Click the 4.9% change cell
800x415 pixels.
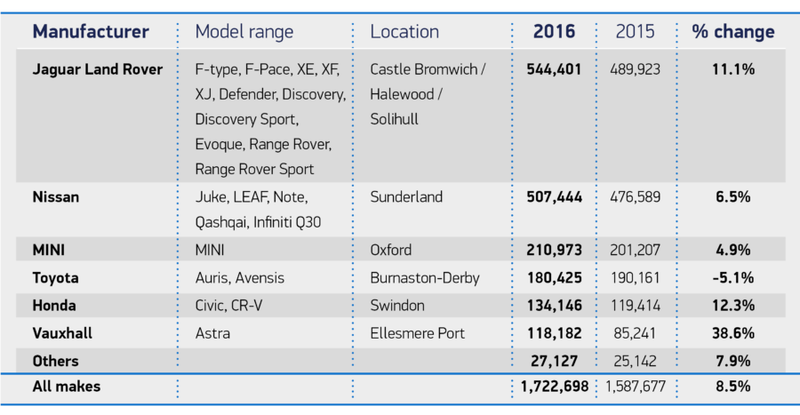[733, 250]
